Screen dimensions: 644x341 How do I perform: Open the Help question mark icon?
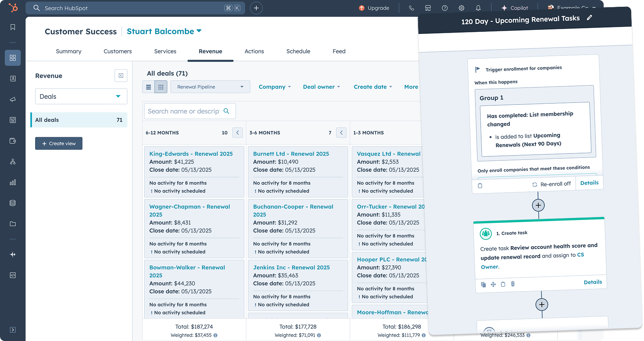(445, 8)
